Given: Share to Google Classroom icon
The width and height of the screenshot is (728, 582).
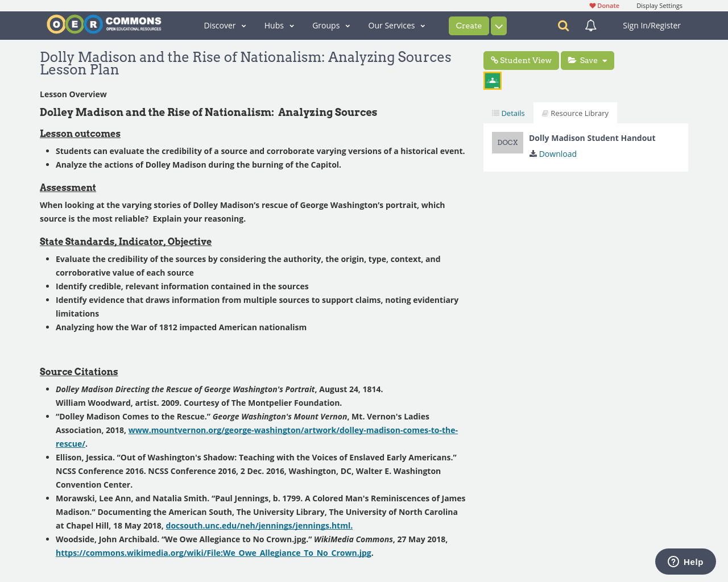Looking at the screenshot, I should point(493,81).
